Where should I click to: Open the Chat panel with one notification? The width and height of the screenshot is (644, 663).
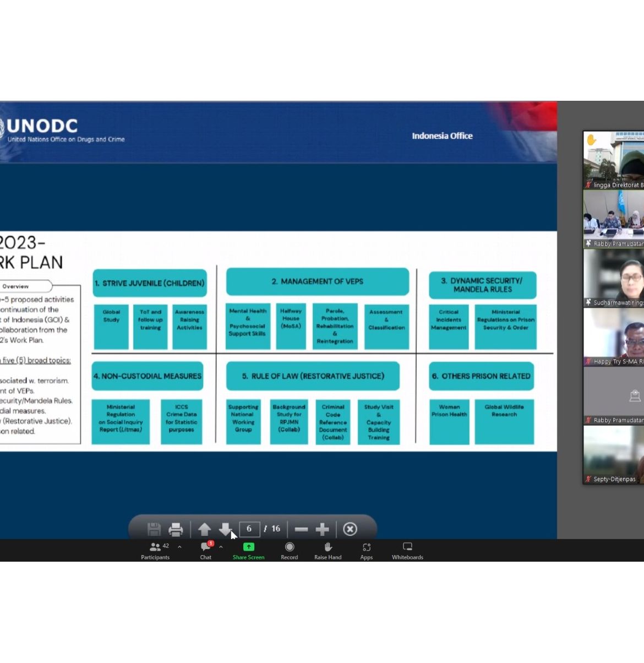[x=206, y=550]
